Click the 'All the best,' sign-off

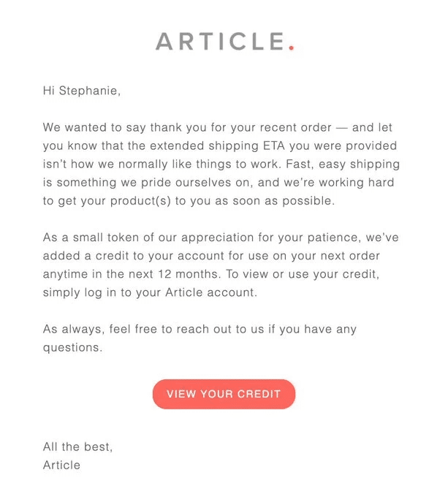[78, 447]
